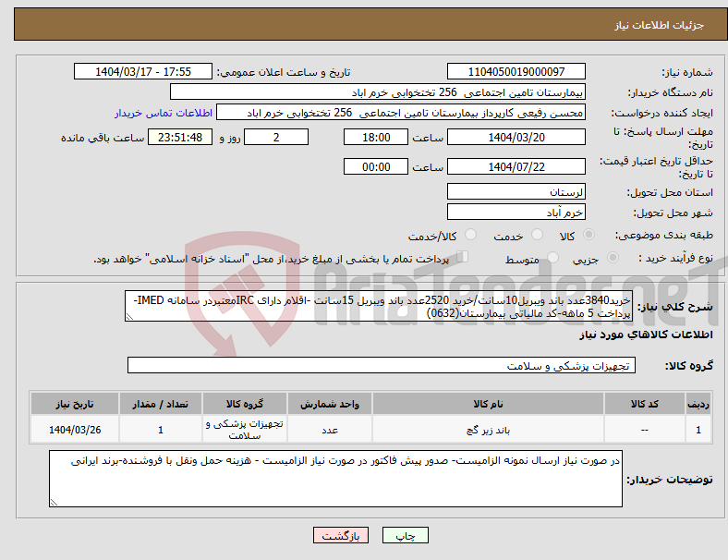Viewport: 728px width, 560px height.
Task: Open اطلاعات تماس خریدار link
Action: click(x=164, y=113)
